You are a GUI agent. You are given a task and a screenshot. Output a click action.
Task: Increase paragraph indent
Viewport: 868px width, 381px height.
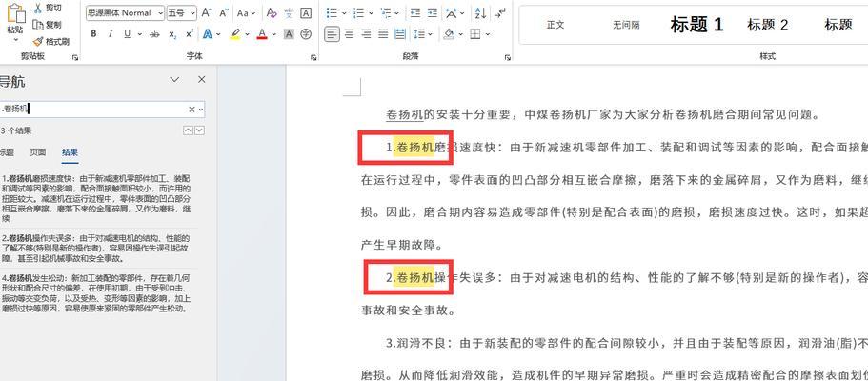coord(432,12)
